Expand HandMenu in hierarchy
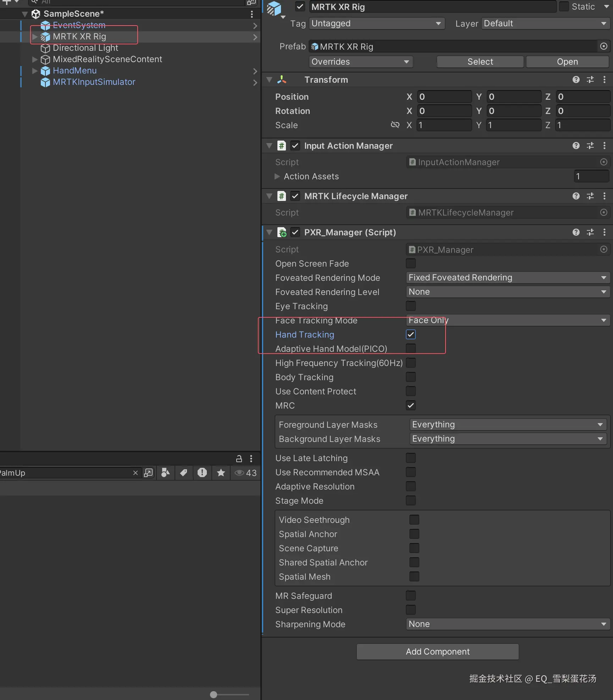The image size is (613, 700). coord(35,71)
